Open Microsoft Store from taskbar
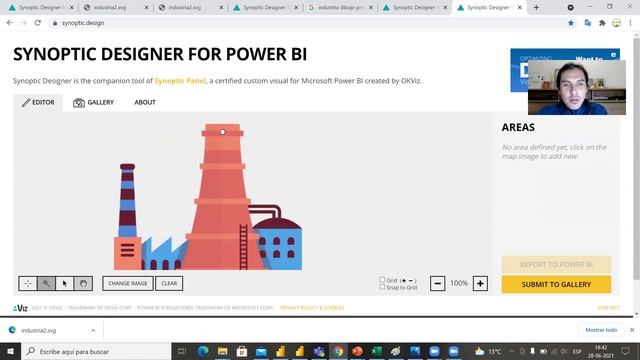Image resolution: width=640 pixels, height=360 pixels. click(x=242, y=351)
